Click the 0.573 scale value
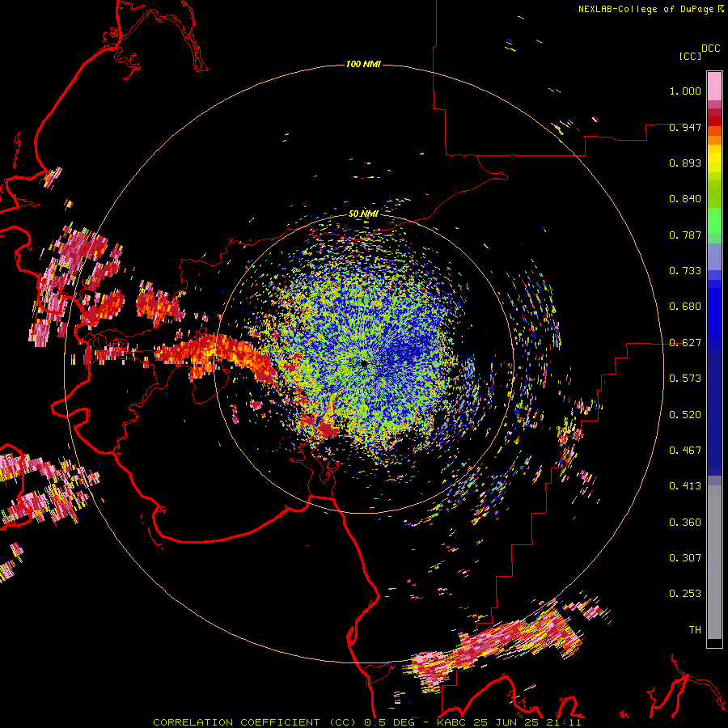Screen dimensions: 728x728 (685, 379)
